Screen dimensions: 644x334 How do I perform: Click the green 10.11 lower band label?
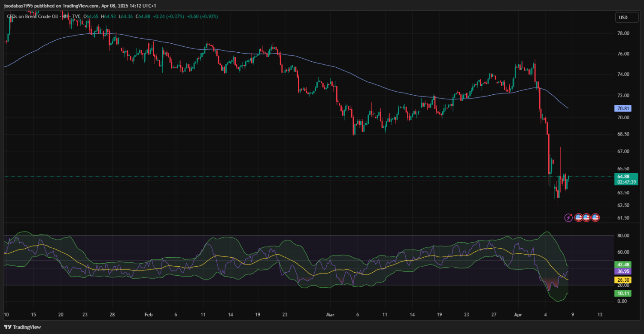click(x=623, y=293)
